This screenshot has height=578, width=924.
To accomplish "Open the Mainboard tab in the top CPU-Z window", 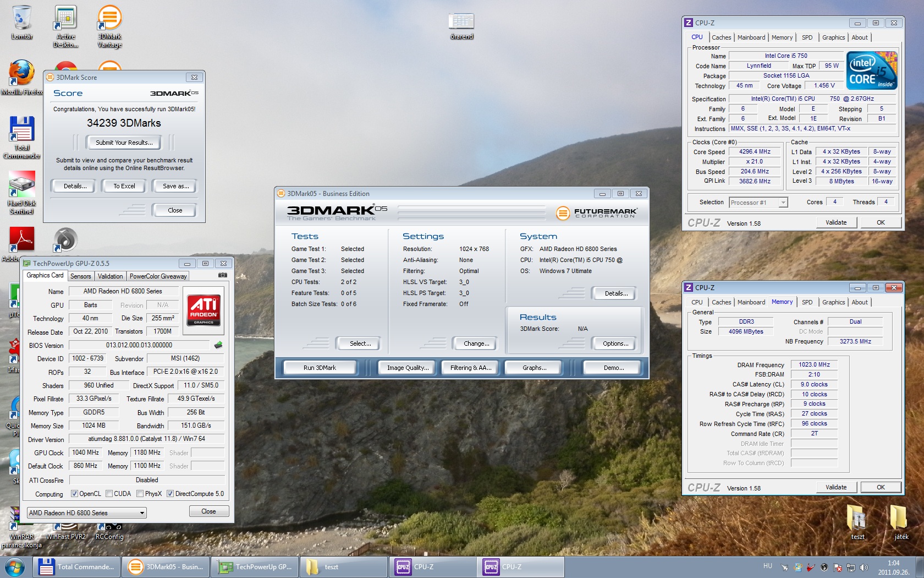I will point(751,37).
